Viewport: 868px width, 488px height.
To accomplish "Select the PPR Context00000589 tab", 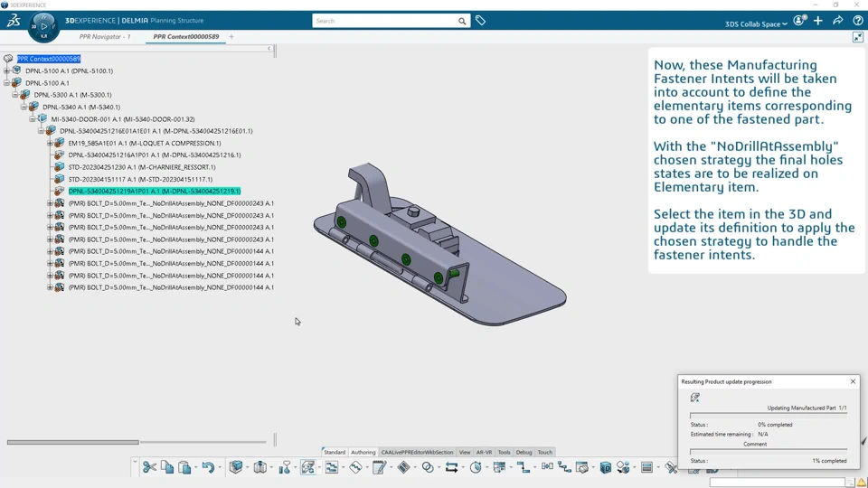I will [186, 36].
